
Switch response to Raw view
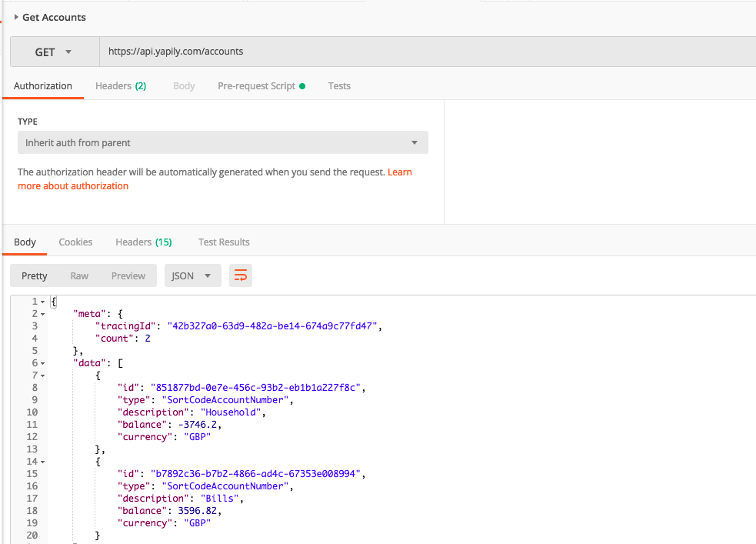click(x=79, y=276)
